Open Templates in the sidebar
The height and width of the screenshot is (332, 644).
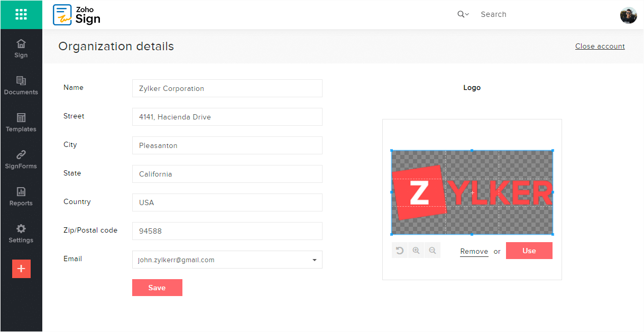(x=21, y=123)
